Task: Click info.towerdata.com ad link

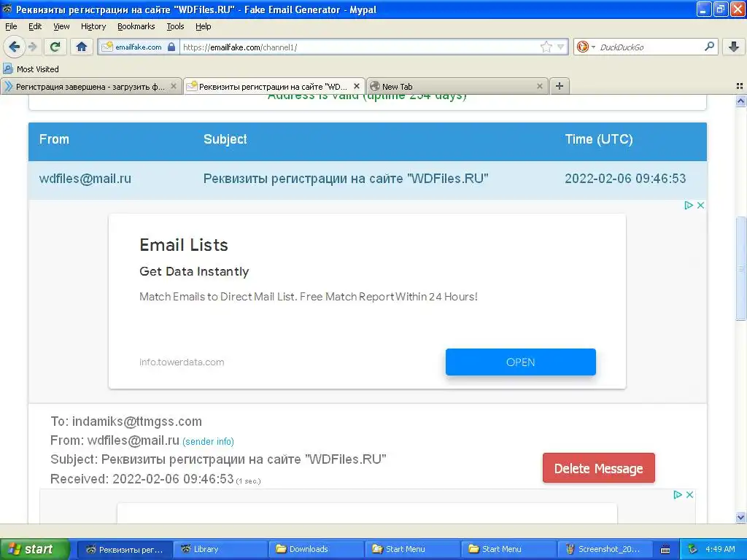Action: pyautogui.click(x=182, y=362)
